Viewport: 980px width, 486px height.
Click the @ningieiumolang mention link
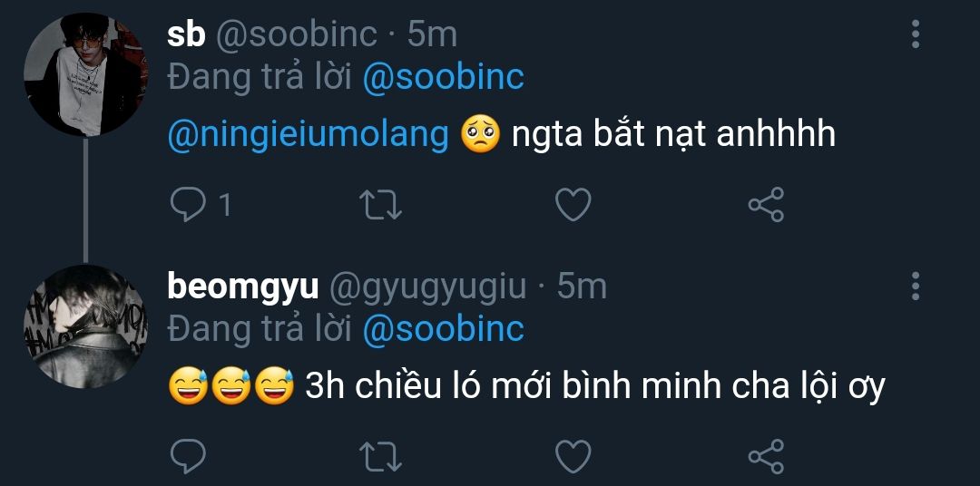pyautogui.click(x=309, y=135)
